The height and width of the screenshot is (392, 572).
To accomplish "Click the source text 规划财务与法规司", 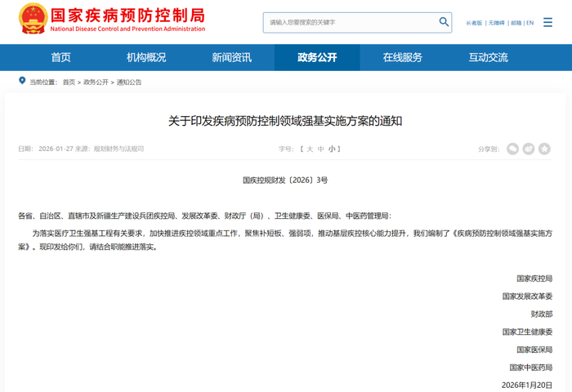I will (x=119, y=149).
